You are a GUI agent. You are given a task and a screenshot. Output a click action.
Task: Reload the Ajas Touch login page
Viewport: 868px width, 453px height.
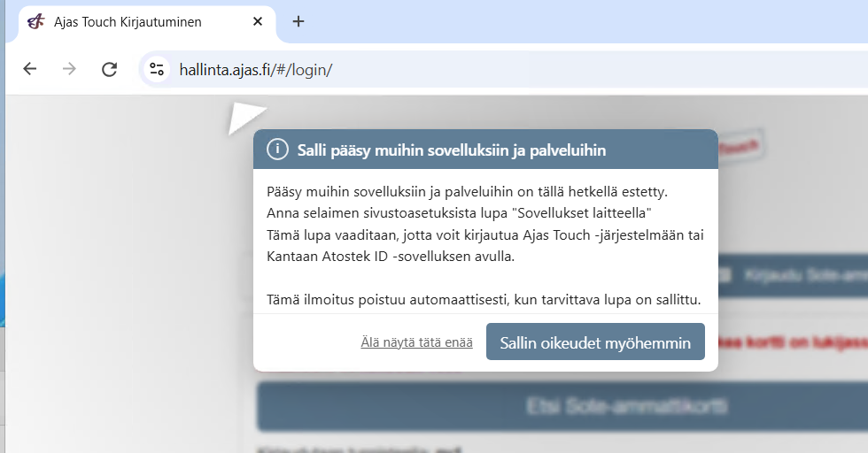click(x=109, y=69)
